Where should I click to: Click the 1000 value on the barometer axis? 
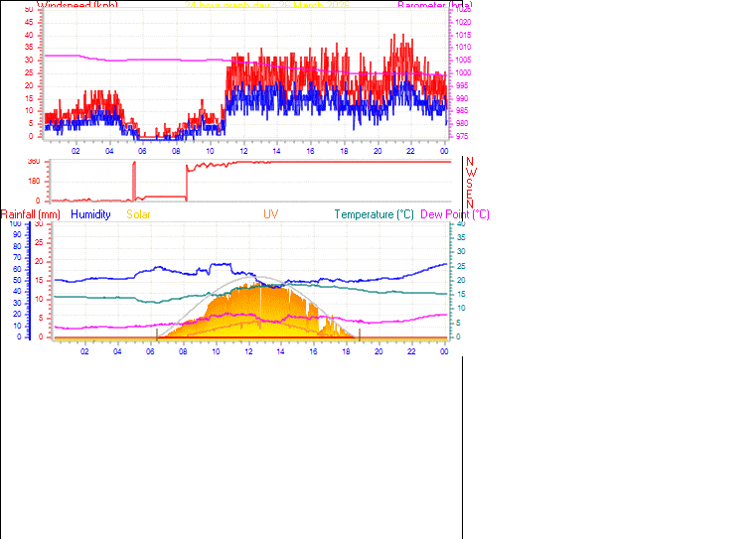click(x=464, y=72)
